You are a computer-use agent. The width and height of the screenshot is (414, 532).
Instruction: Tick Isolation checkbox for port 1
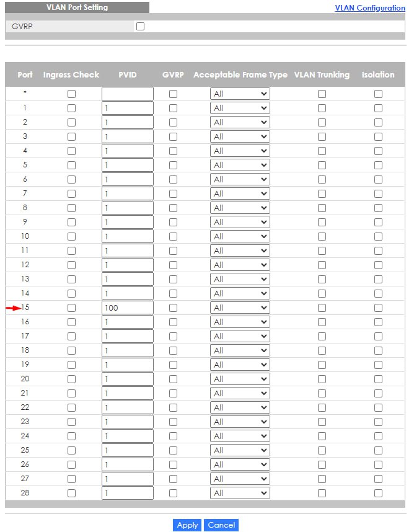coord(378,109)
